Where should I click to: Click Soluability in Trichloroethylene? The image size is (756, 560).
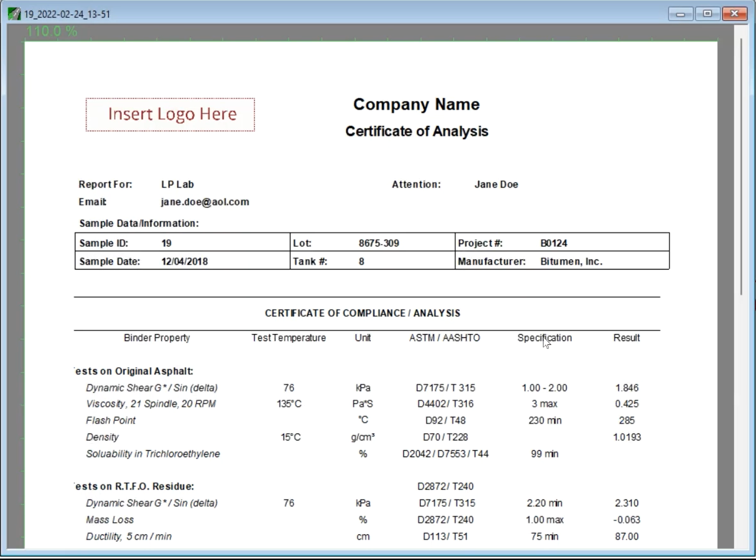tap(153, 453)
